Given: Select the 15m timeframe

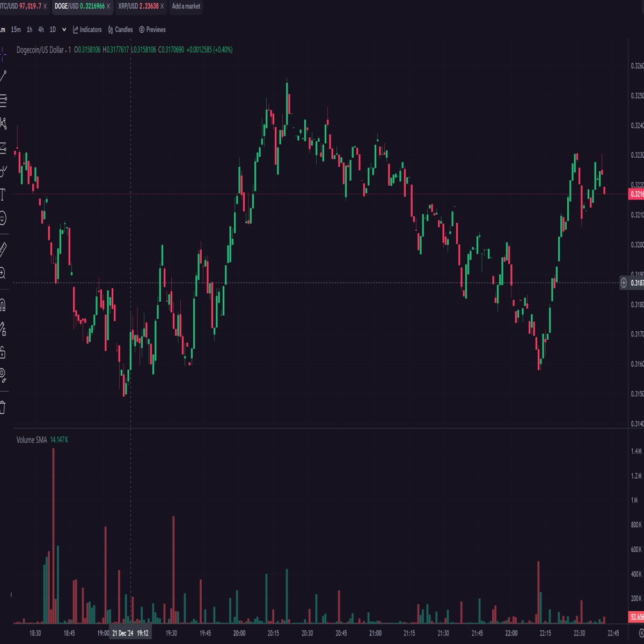Looking at the screenshot, I should [x=16, y=30].
